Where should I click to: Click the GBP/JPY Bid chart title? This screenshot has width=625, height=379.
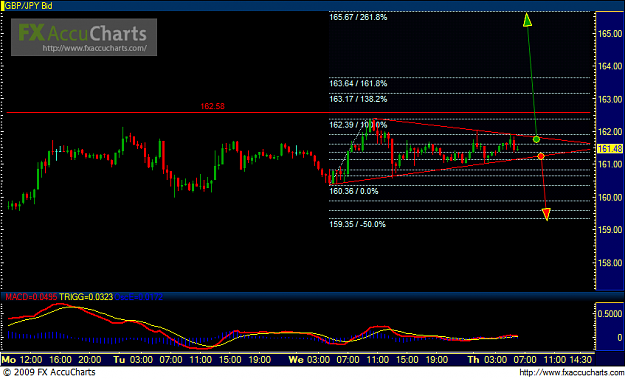pyautogui.click(x=29, y=5)
